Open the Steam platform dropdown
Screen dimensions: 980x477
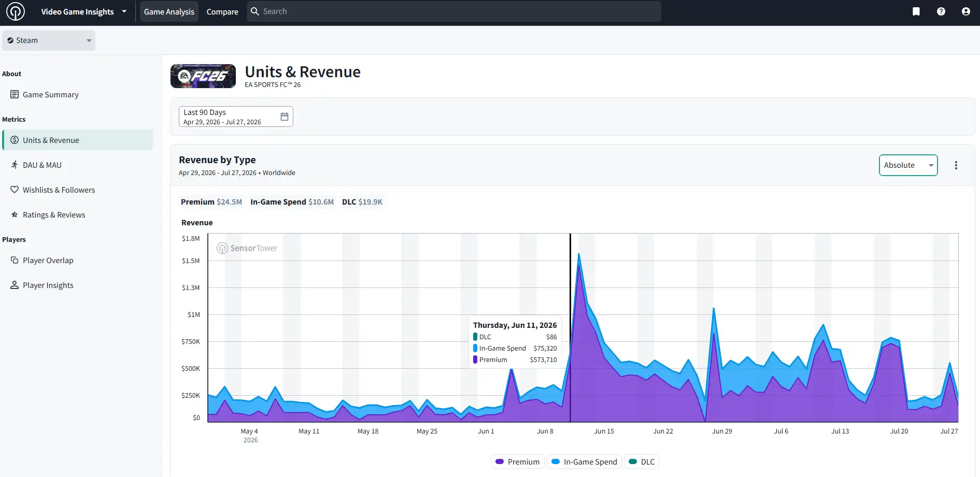49,40
